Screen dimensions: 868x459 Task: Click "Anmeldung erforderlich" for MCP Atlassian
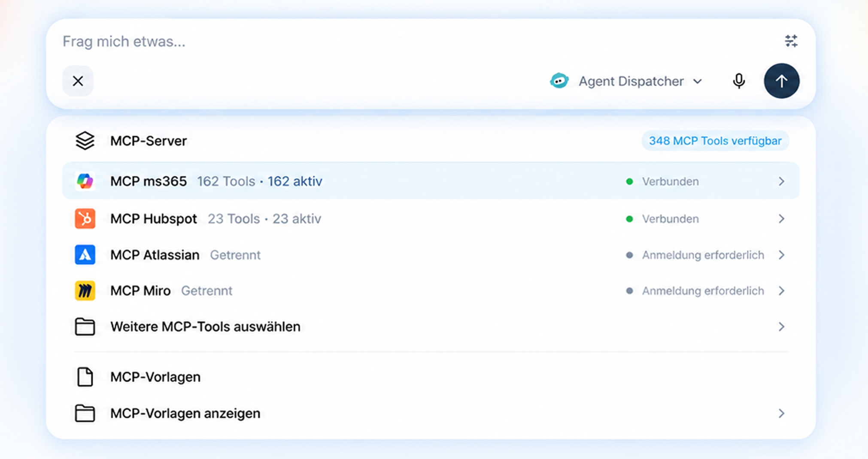703,255
